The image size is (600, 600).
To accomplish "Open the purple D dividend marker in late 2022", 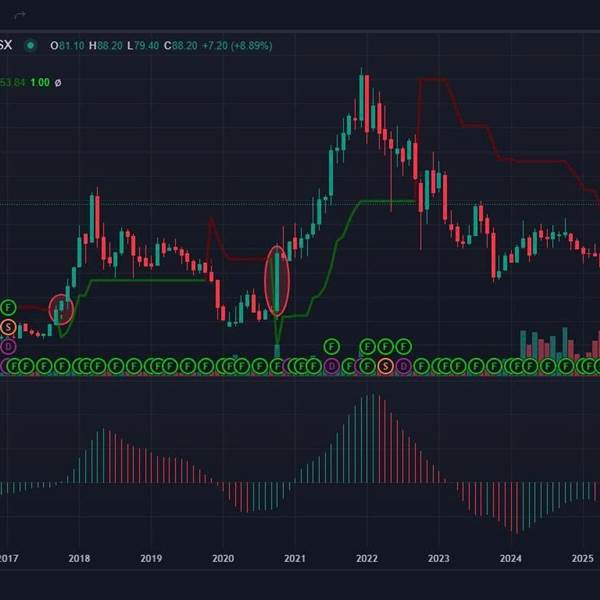I will (403, 366).
